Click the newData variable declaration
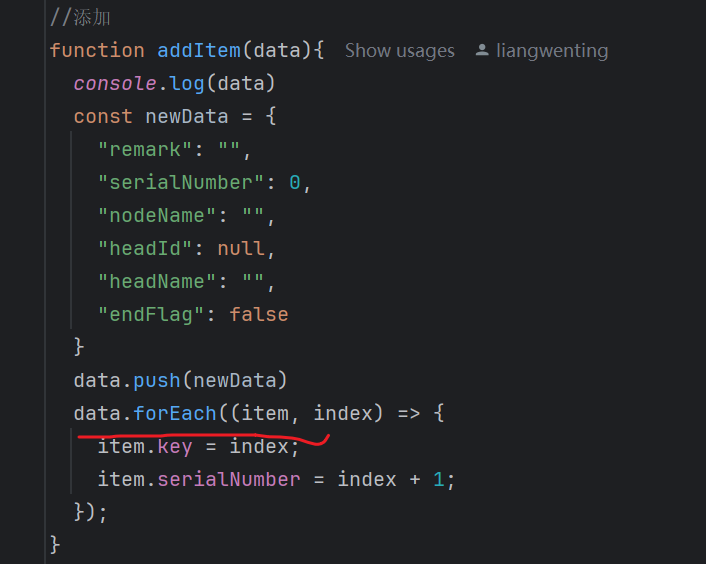 [187, 117]
